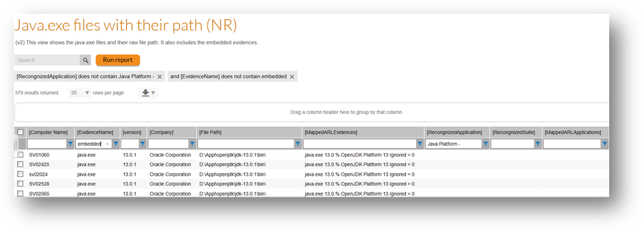Sort by the [EvidenceName] column header
644x232 pixels.
(x=95, y=132)
